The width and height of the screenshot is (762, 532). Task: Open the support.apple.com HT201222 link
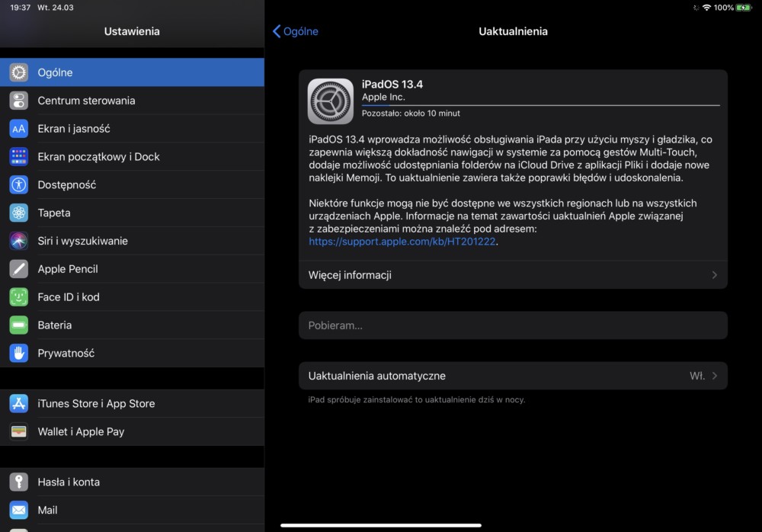pos(402,241)
